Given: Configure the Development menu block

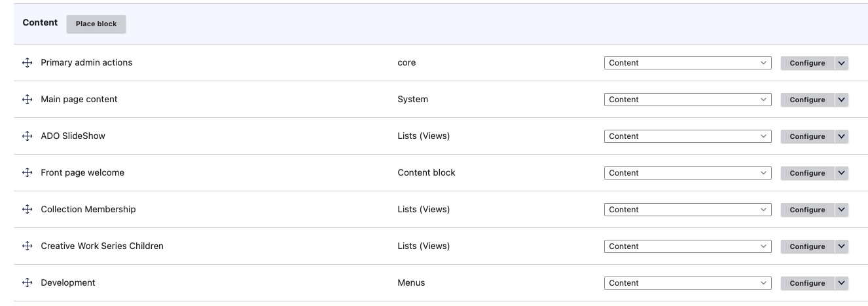Looking at the screenshot, I should pyautogui.click(x=807, y=283).
